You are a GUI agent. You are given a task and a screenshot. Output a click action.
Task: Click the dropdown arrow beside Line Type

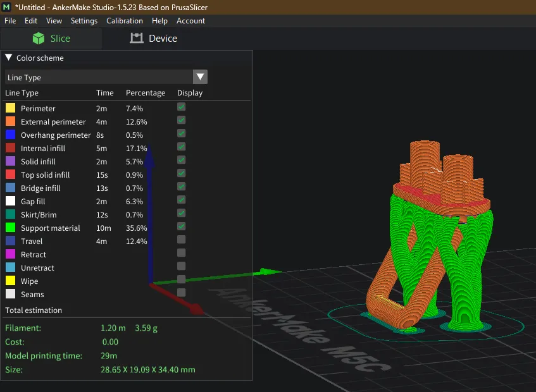[x=201, y=77]
